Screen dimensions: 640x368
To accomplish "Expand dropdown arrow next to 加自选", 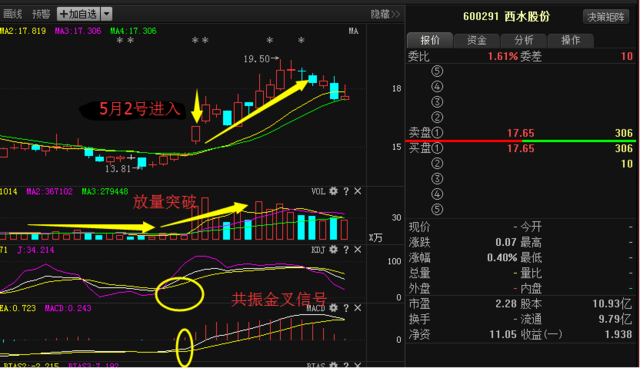I will (107, 14).
